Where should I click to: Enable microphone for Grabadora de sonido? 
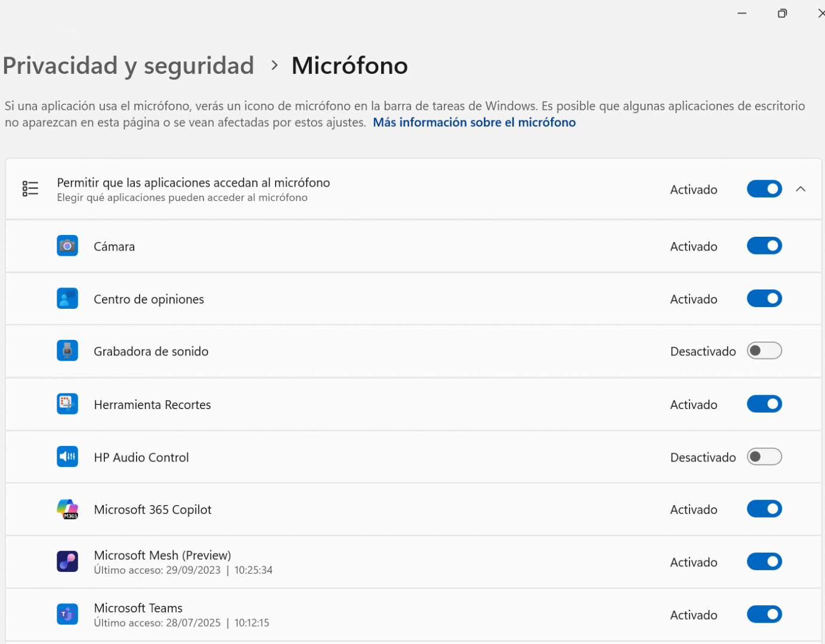[764, 351]
